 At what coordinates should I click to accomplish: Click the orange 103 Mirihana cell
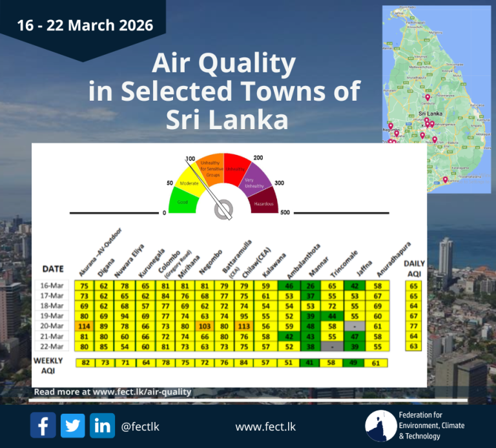click(x=204, y=326)
